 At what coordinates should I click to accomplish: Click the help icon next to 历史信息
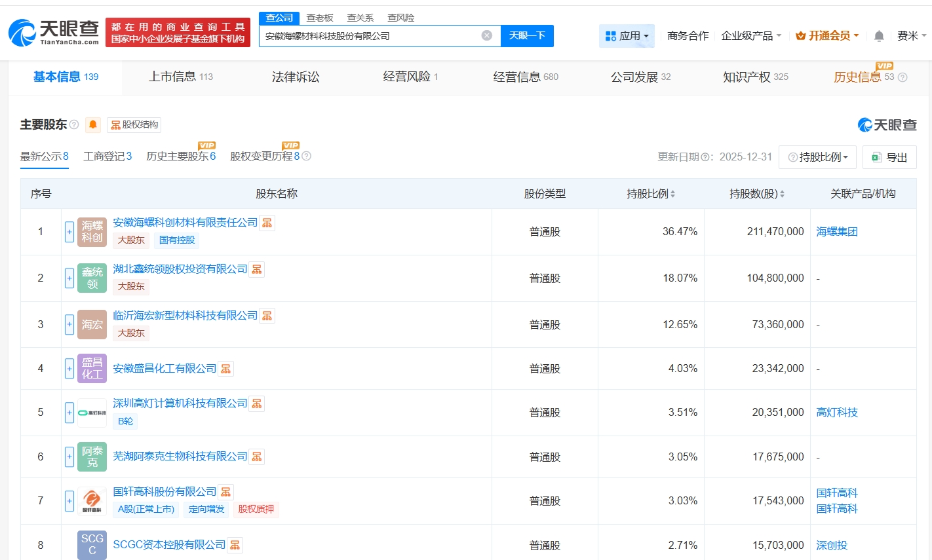(x=903, y=77)
